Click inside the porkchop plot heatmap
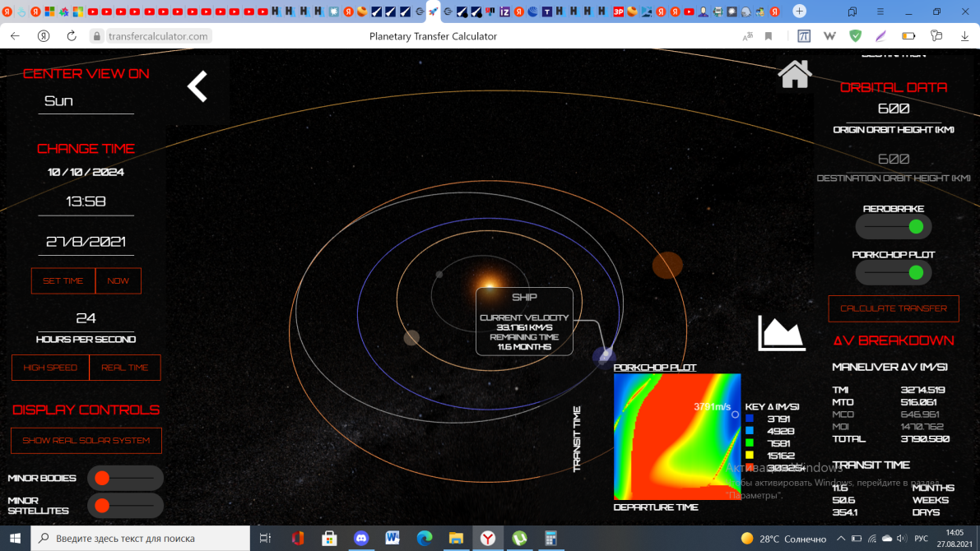 click(x=676, y=436)
